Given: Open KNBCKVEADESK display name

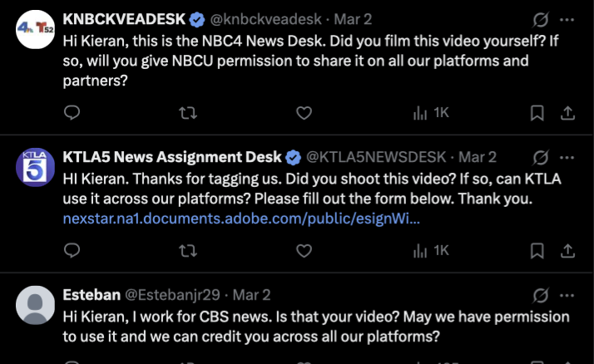Looking at the screenshot, I should click(124, 19).
